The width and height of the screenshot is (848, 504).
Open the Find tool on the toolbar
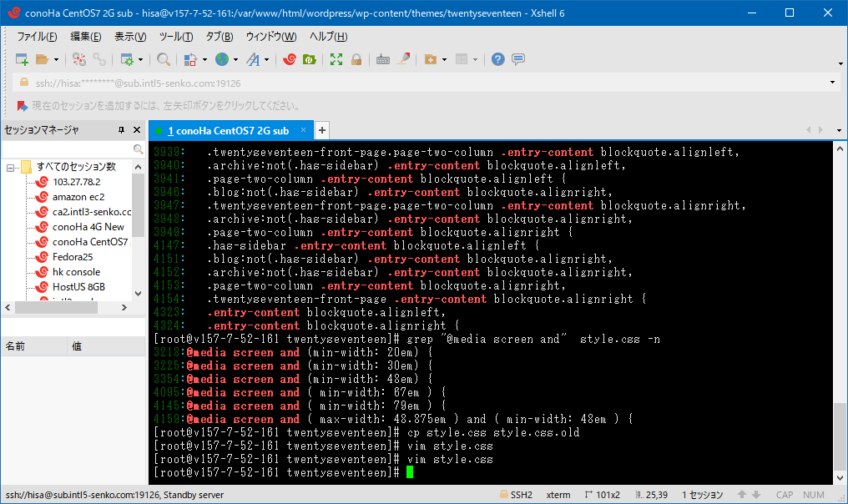162,59
